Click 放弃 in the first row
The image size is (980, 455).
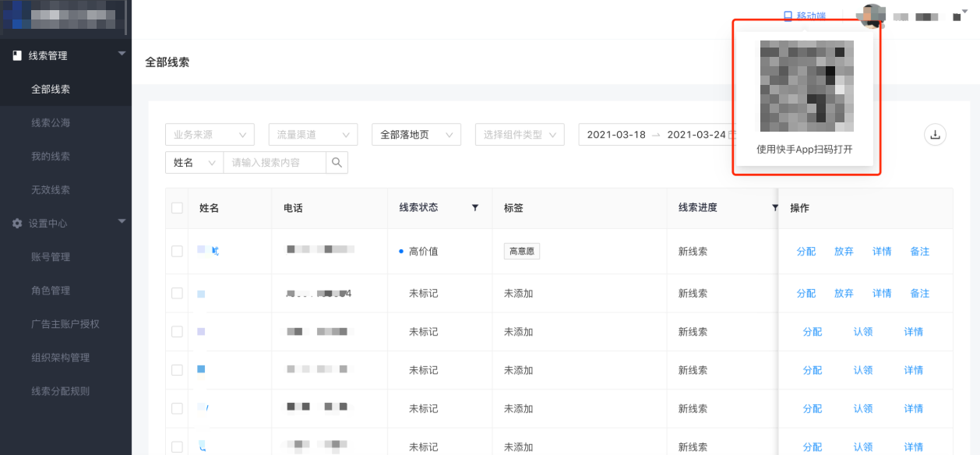(844, 252)
